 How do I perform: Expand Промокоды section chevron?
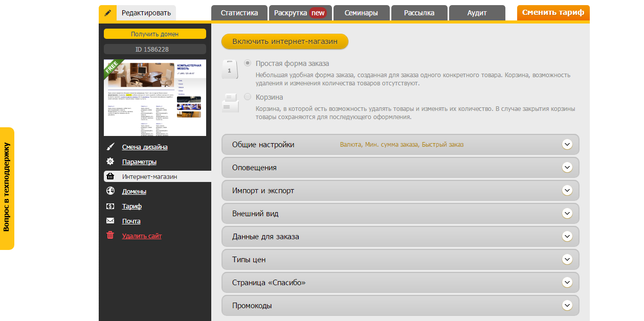(x=567, y=305)
